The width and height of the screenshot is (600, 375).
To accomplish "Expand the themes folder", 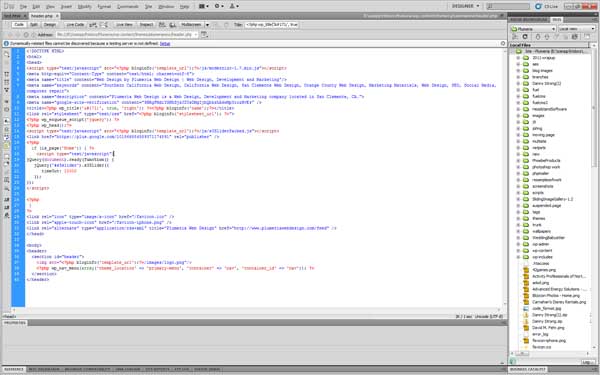I will click(x=518, y=218).
